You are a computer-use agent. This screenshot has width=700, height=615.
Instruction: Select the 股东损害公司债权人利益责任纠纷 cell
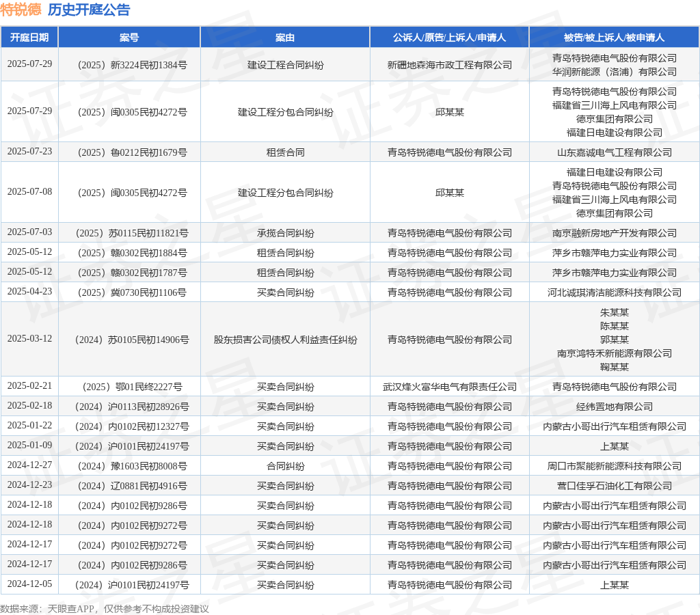[x=285, y=340]
